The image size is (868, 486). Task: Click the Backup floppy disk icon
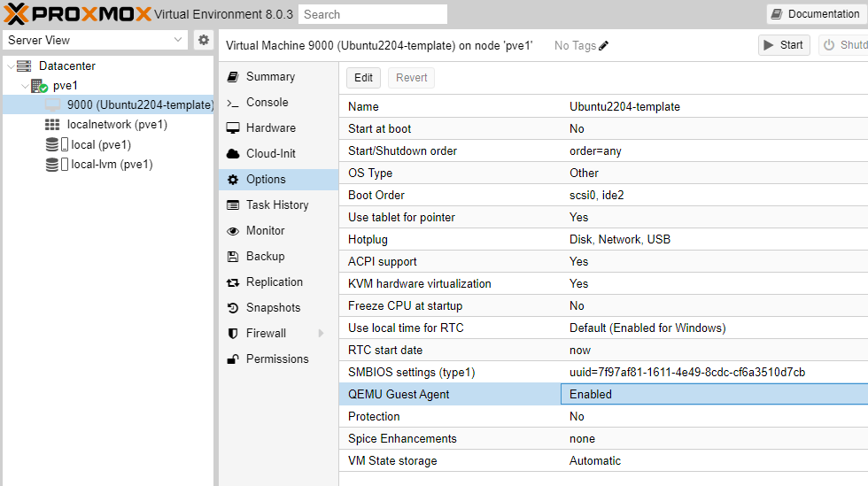[x=233, y=257]
